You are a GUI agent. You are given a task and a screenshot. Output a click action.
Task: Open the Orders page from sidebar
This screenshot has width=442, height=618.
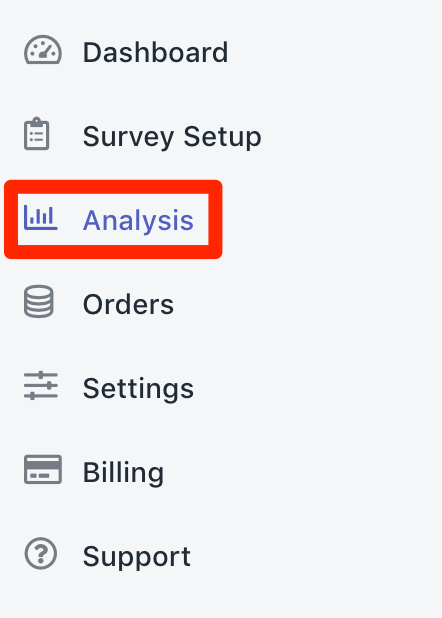click(99, 303)
